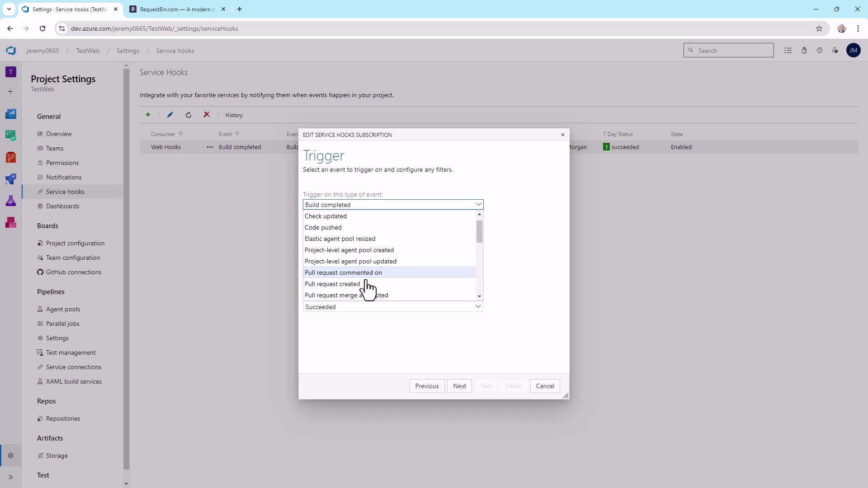The height and width of the screenshot is (488, 868).
Task: Click the green plus create subscription icon
Action: point(148,115)
